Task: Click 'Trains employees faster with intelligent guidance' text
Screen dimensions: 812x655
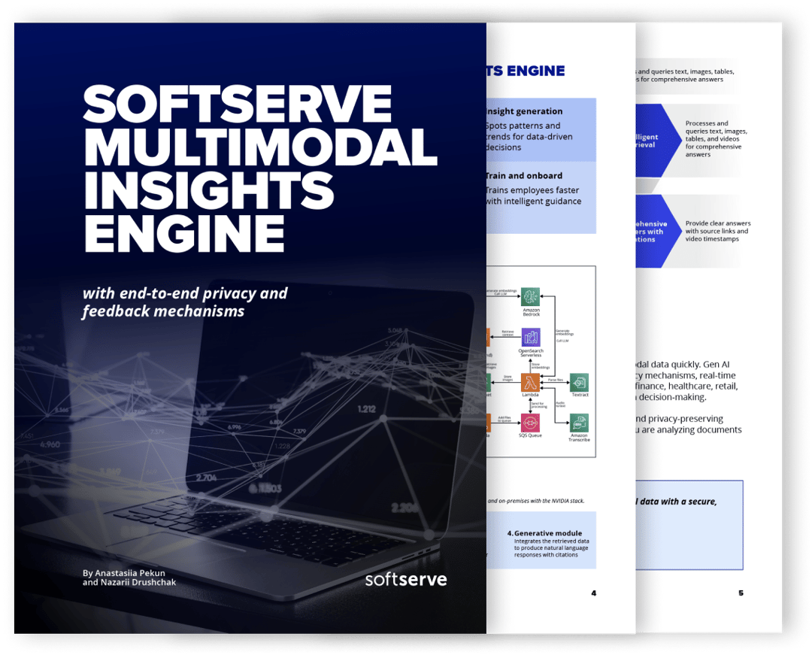Action: (533, 196)
